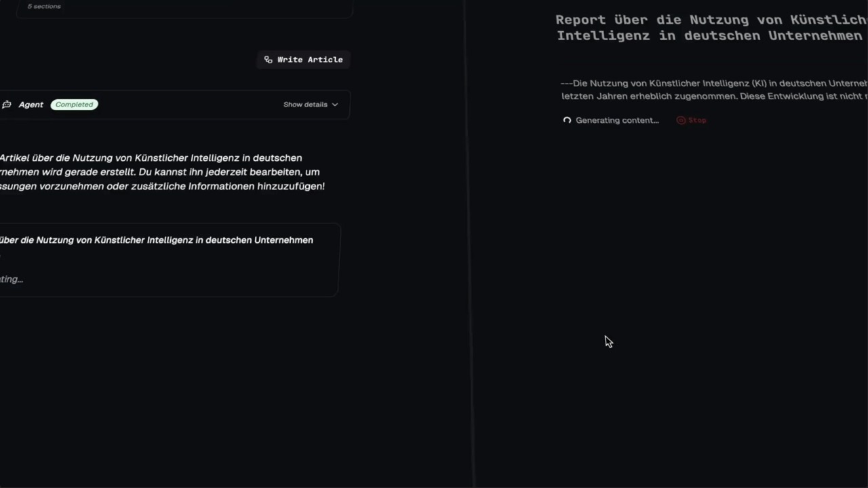Expand the Show details dropdown
868x488 pixels.
(x=311, y=105)
